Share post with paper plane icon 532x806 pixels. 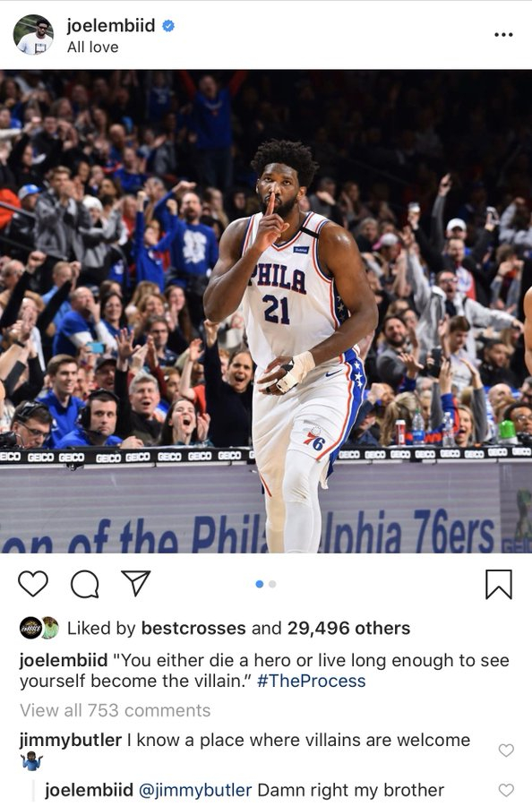pyautogui.click(x=136, y=583)
